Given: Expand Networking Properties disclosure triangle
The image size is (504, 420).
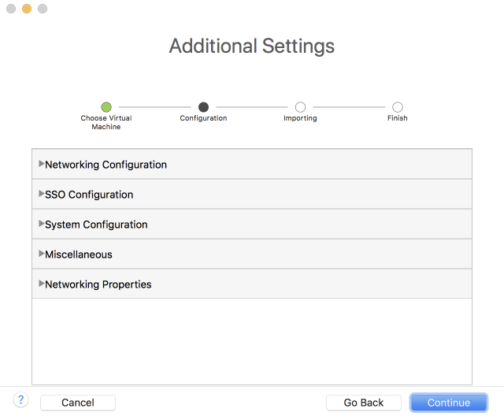Looking at the screenshot, I should [x=41, y=284].
